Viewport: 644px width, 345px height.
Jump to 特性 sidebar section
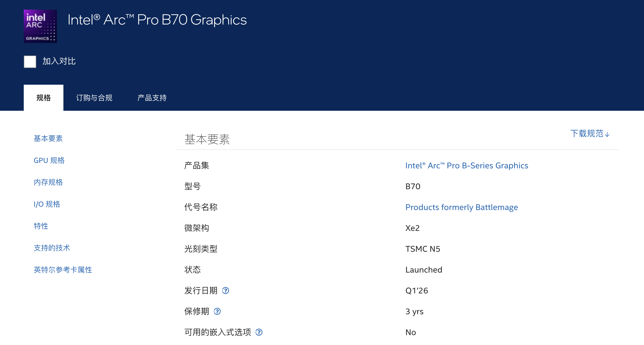[41, 226]
